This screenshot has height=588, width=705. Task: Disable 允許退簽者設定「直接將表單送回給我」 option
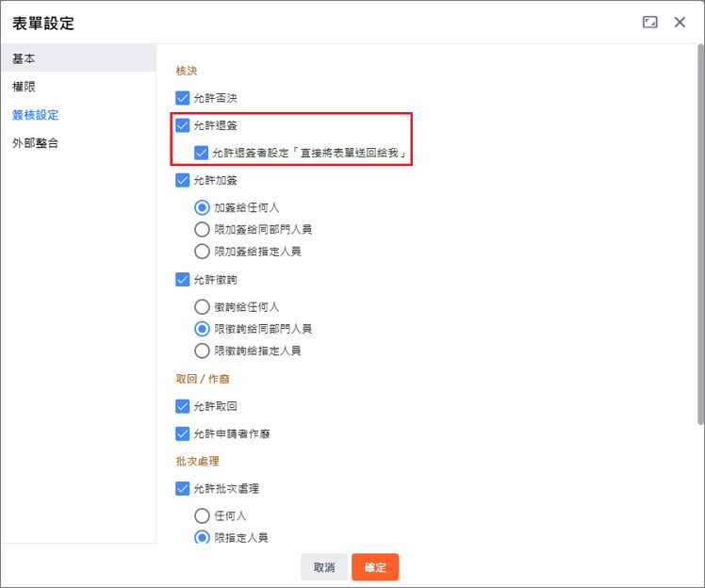(202, 153)
